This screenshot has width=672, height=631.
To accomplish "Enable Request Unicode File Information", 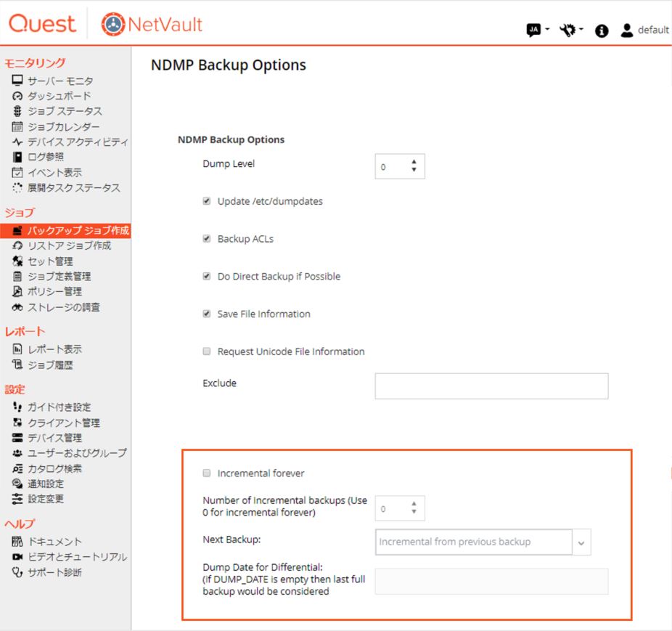I will 207,351.
